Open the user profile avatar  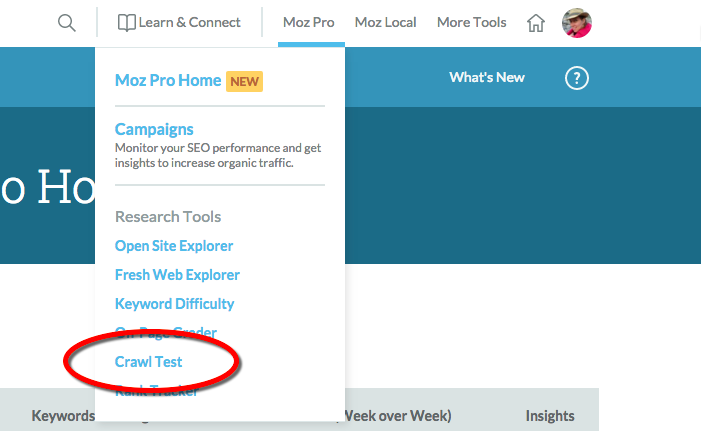(x=577, y=23)
